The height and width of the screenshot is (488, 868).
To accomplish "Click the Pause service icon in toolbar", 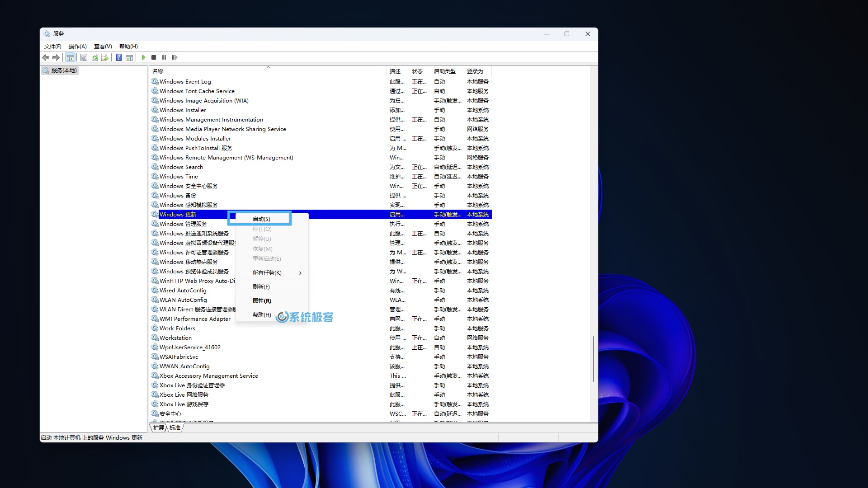I will 165,57.
